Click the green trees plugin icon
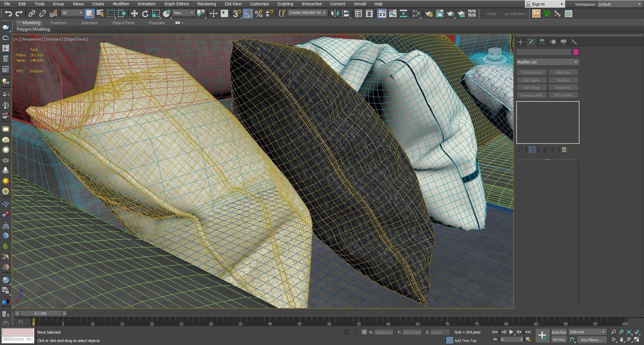Screen dimensions: 644x345 [547, 13]
